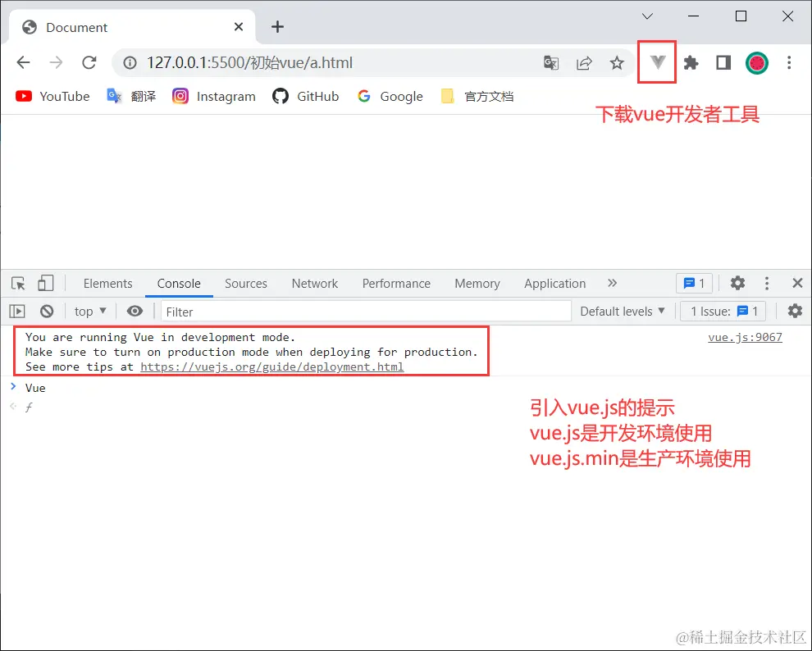Show the console sidebar
Screen dimensions: 812x651
click(x=17, y=312)
